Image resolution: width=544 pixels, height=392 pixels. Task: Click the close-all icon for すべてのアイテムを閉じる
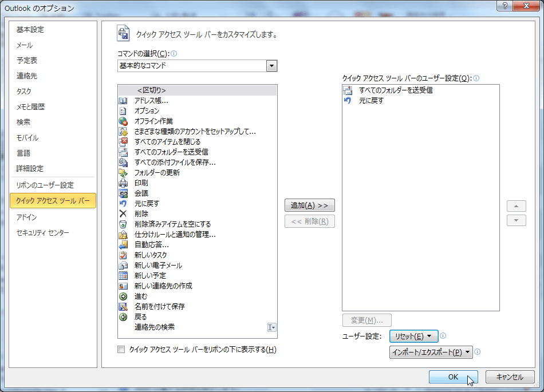(x=123, y=142)
